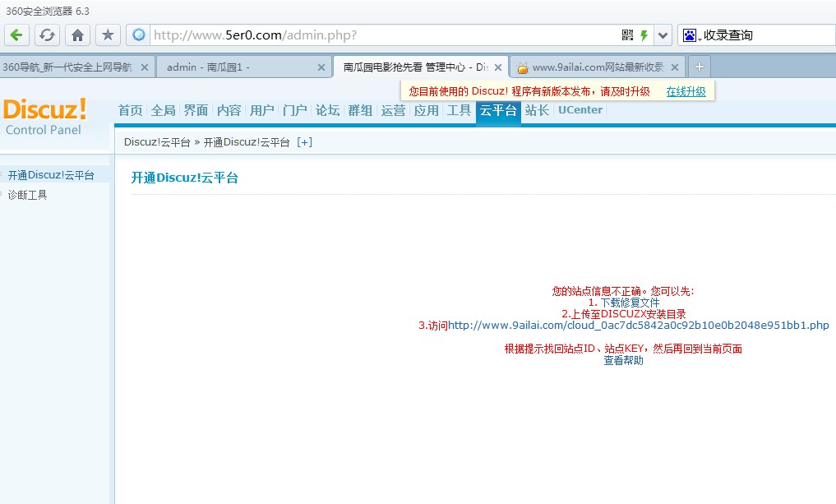
Task: Click the 在线升级 upgrade link
Action: click(686, 92)
